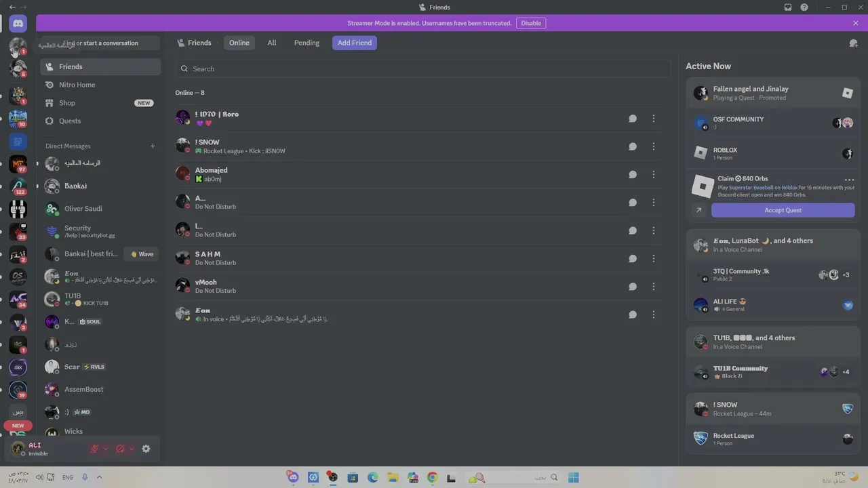Open Microsoft Edge from the taskbar
Screen dimensions: 868x488
click(x=373, y=478)
